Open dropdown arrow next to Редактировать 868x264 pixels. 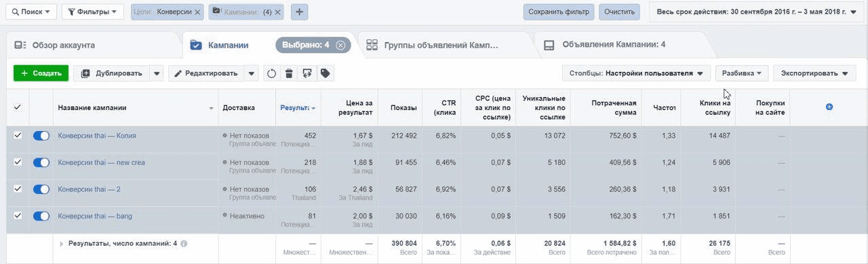(252, 73)
